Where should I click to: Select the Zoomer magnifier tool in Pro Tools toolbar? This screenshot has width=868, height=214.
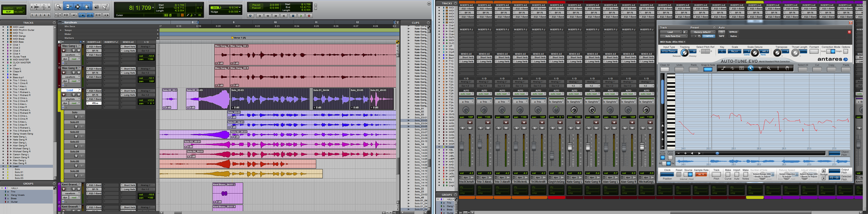pos(59,7)
